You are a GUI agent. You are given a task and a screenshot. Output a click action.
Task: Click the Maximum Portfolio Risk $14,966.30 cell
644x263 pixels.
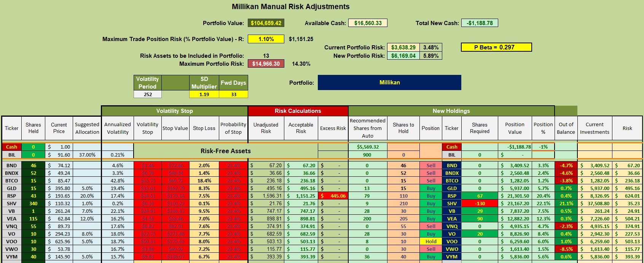[x=266, y=64]
